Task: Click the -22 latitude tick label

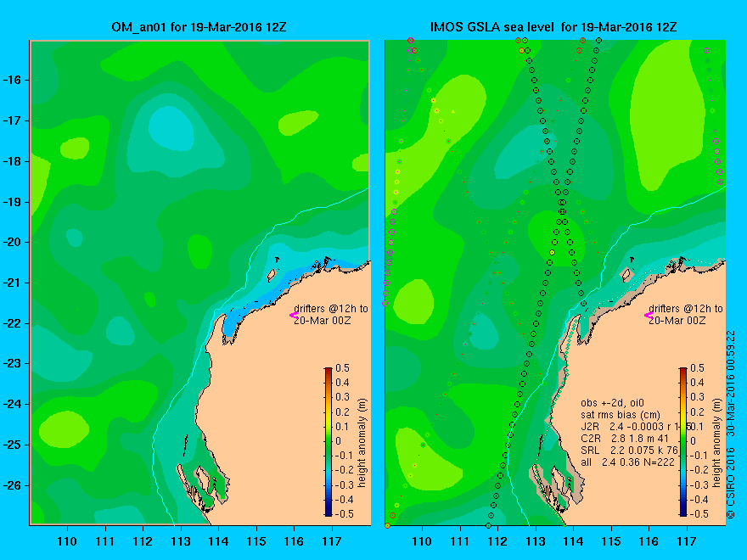Action: pos(13,323)
